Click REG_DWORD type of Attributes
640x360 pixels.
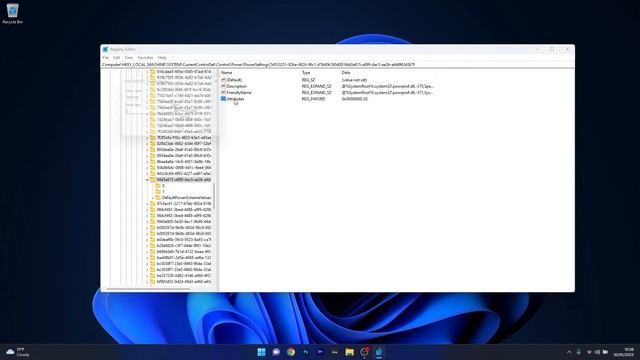coord(313,99)
